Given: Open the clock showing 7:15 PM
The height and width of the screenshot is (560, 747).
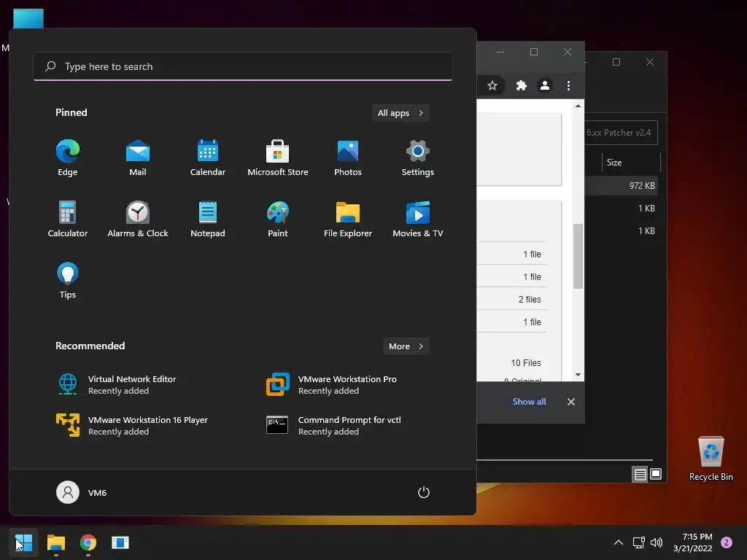Looking at the screenshot, I should [693, 542].
